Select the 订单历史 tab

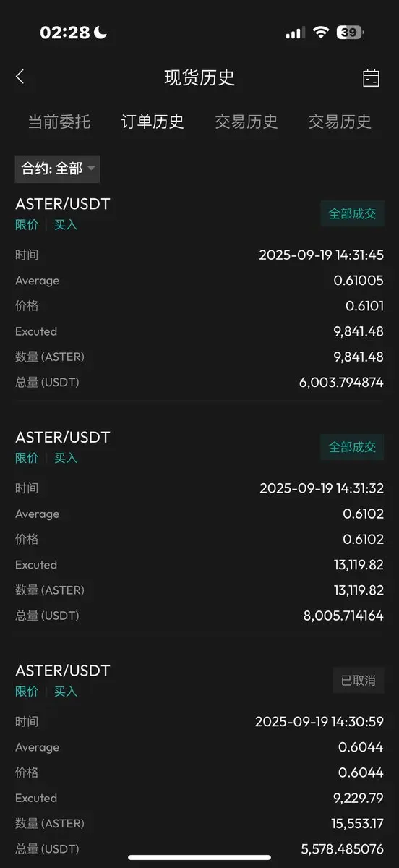[x=153, y=122]
